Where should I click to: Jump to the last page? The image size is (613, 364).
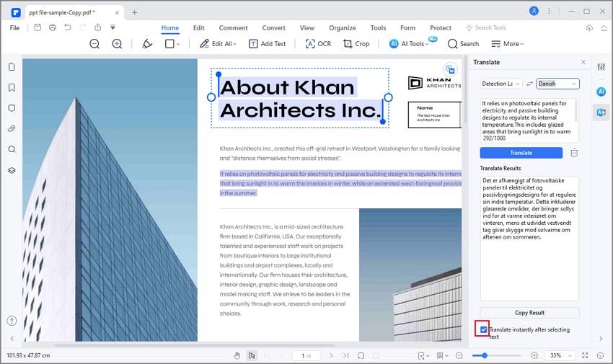tap(346, 355)
